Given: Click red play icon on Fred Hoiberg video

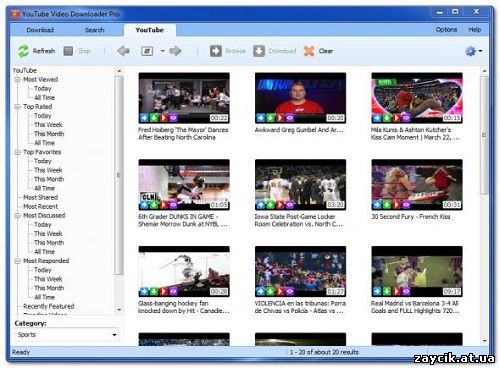Looking at the screenshot, I should click(x=163, y=118).
